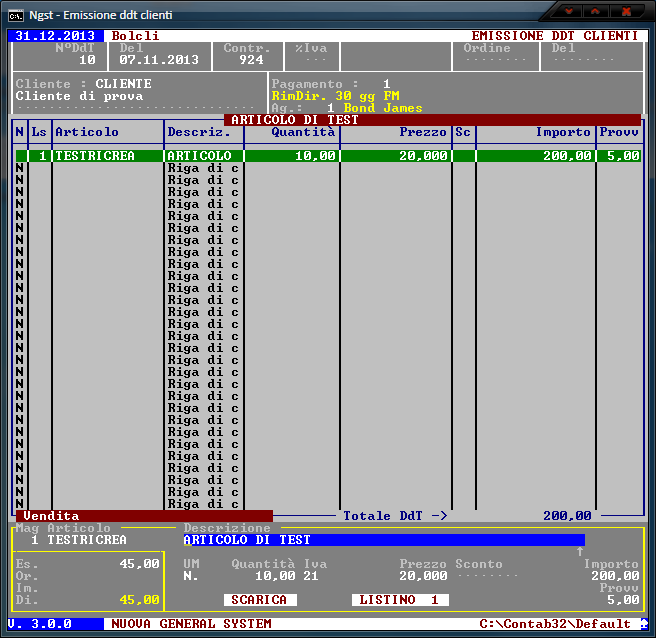Click the Prezzo column header
656x638 pixels.
coord(423,132)
